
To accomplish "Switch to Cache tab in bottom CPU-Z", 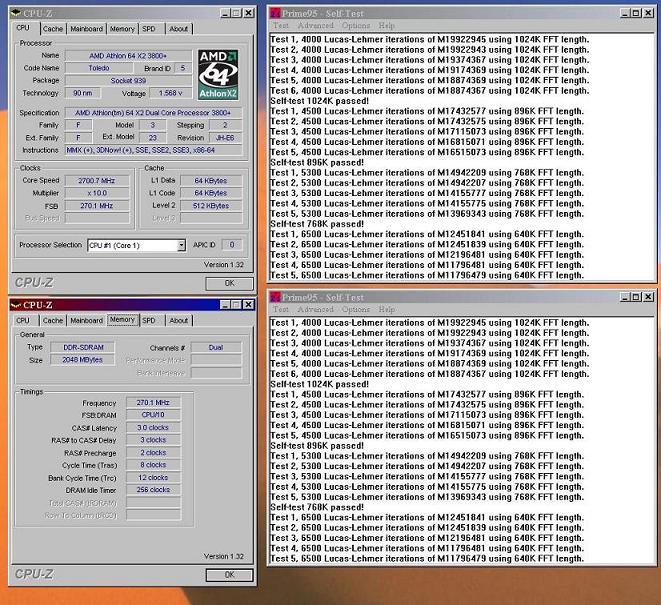I will 53,320.
